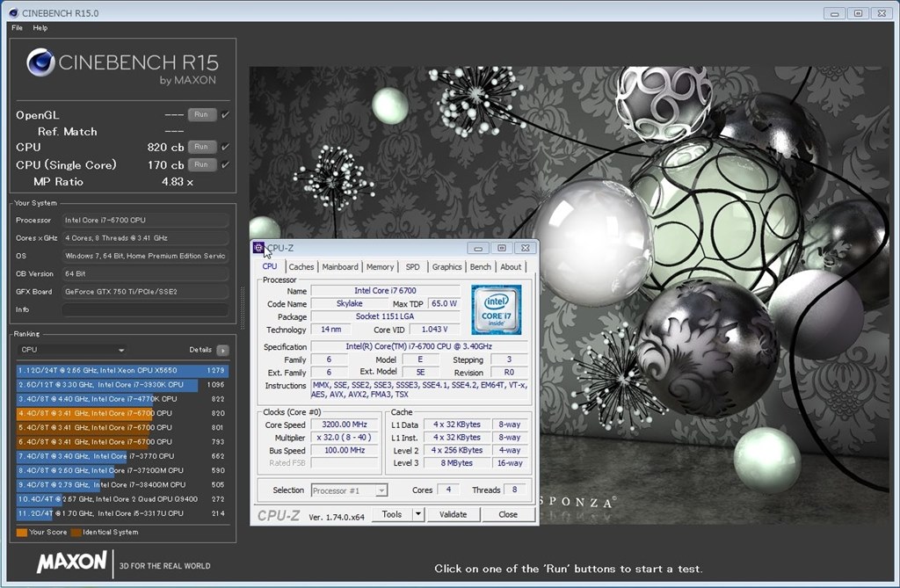Click the empty Info input field

tap(145, 310)
